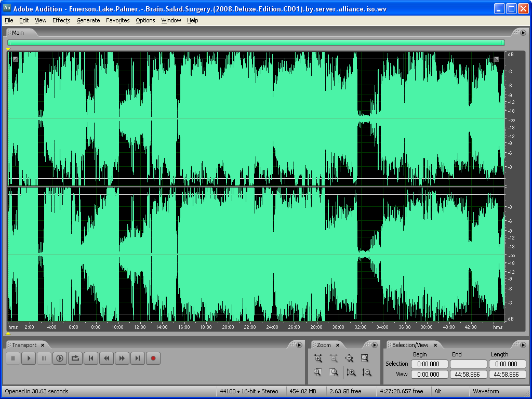Open the Favorites menu
Viewport: 532px width, 399px height.
pos(118,20)
